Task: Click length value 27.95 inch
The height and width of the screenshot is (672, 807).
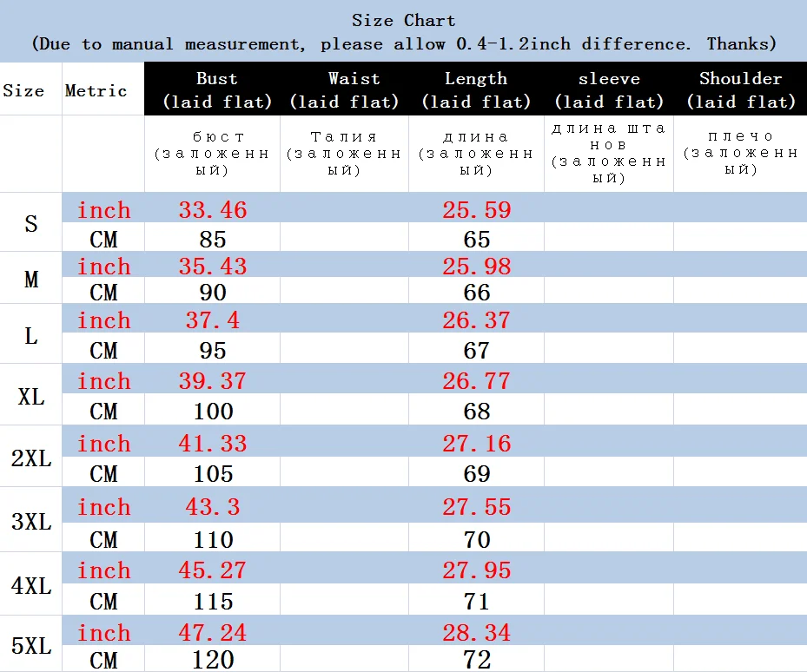Action: pos(477,570)
